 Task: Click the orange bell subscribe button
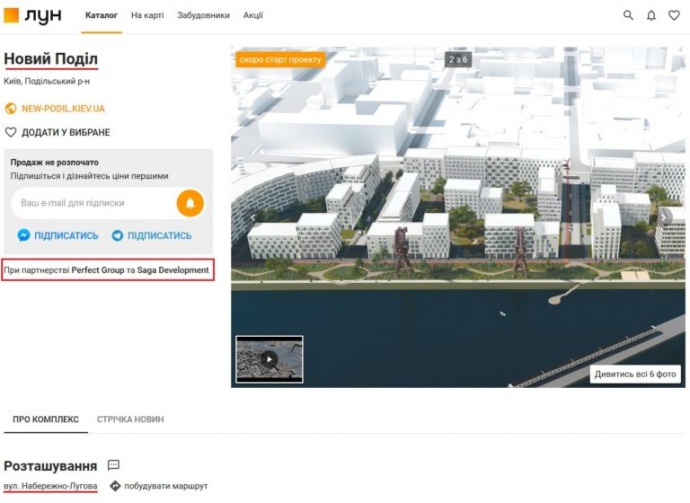[x=189, y=203]
